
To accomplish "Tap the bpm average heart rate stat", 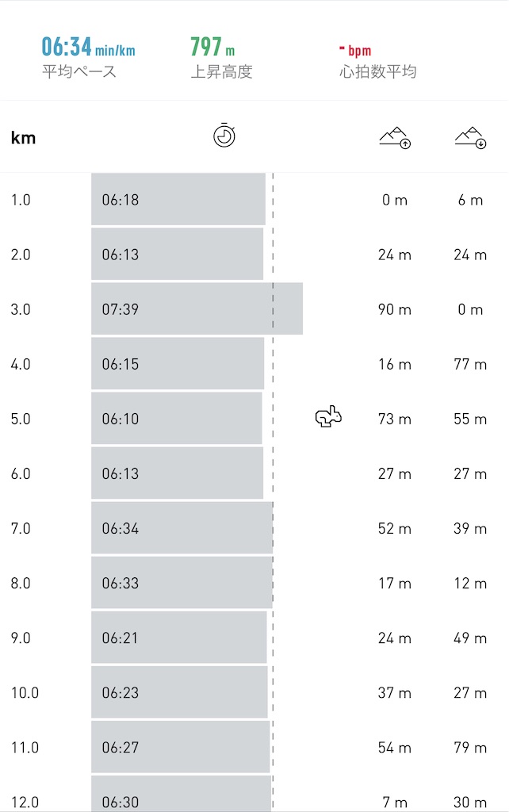I will 355,50.
